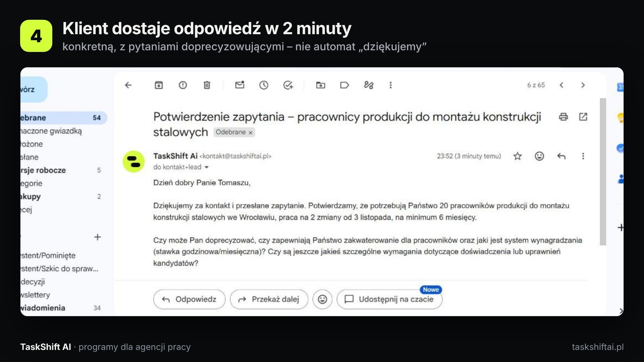Mark the email as unread
This screenshot has height=362, width=644.
[239, 85]
